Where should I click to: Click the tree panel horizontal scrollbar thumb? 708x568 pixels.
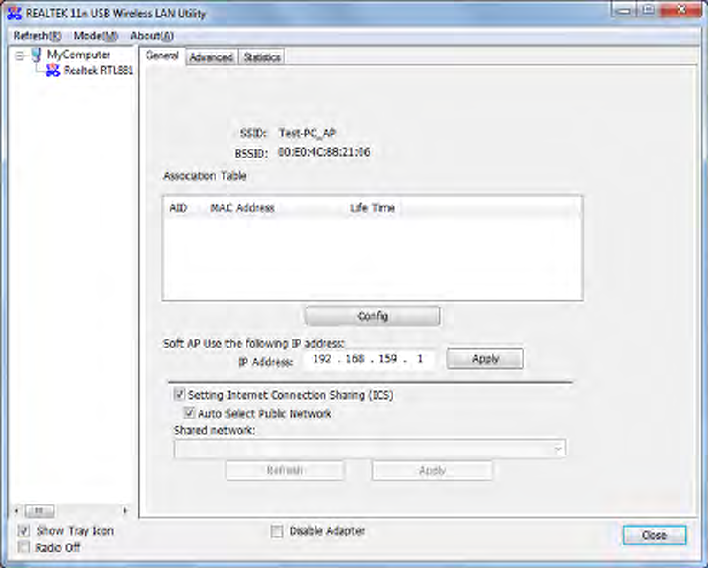(x=39, y=511)
